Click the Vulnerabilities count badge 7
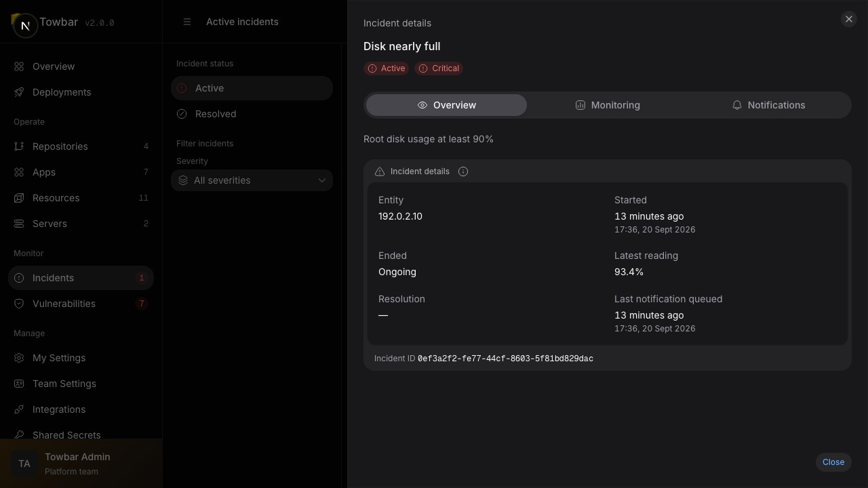 142,304
